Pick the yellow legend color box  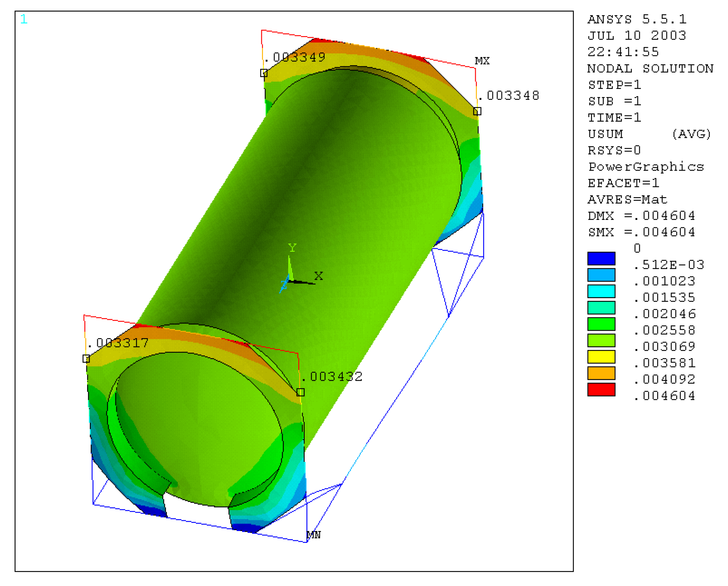pos(601,357)
